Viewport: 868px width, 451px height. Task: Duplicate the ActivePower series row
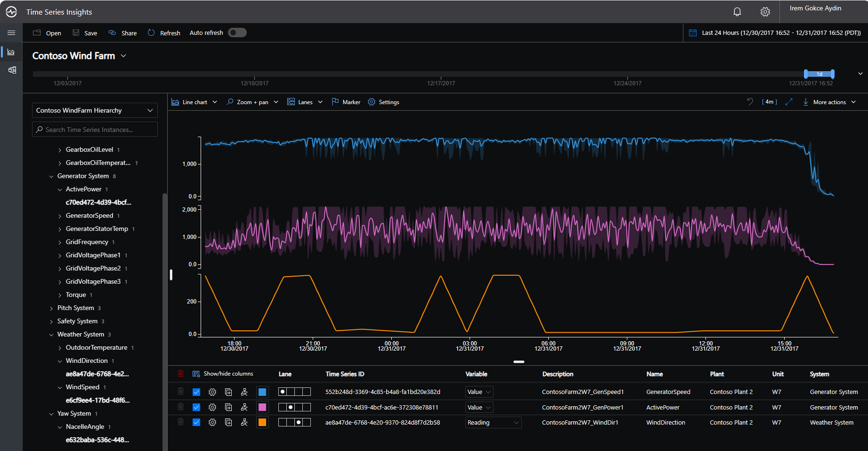click(228, 407)
